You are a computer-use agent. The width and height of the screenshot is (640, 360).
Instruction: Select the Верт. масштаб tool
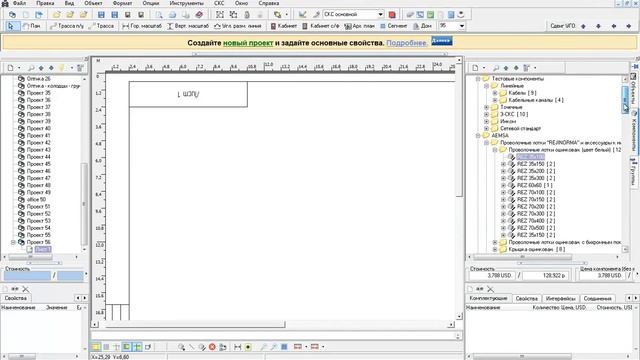tap(188, 26)
